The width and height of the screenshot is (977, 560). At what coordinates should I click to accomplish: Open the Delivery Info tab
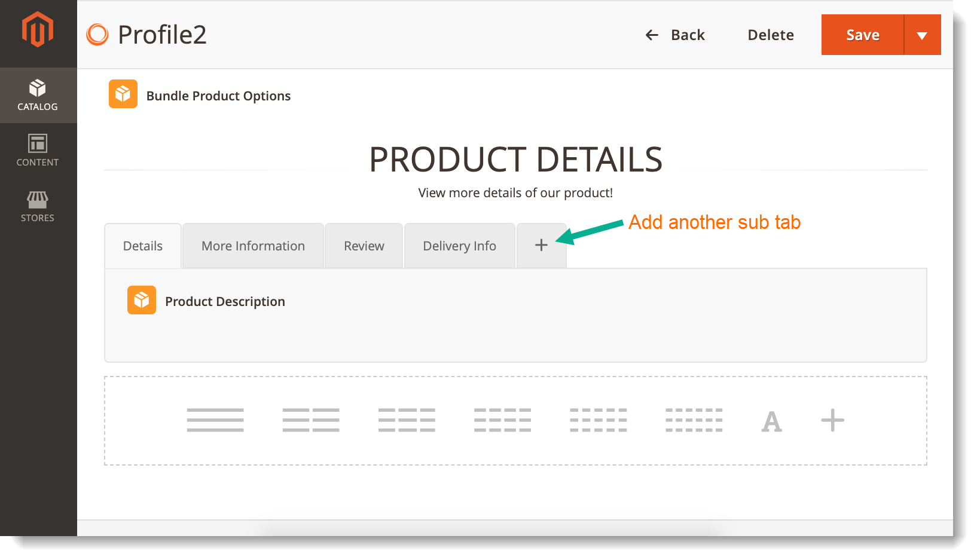coord(459,246)
